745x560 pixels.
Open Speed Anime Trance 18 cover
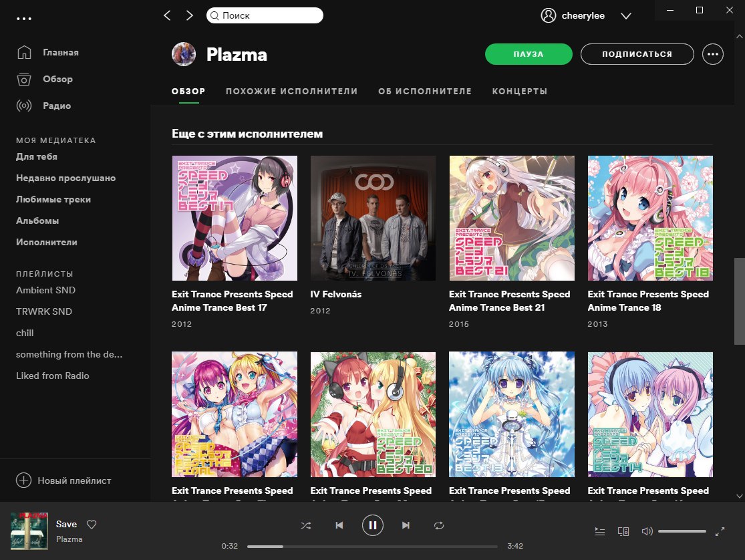click(650, 219)
